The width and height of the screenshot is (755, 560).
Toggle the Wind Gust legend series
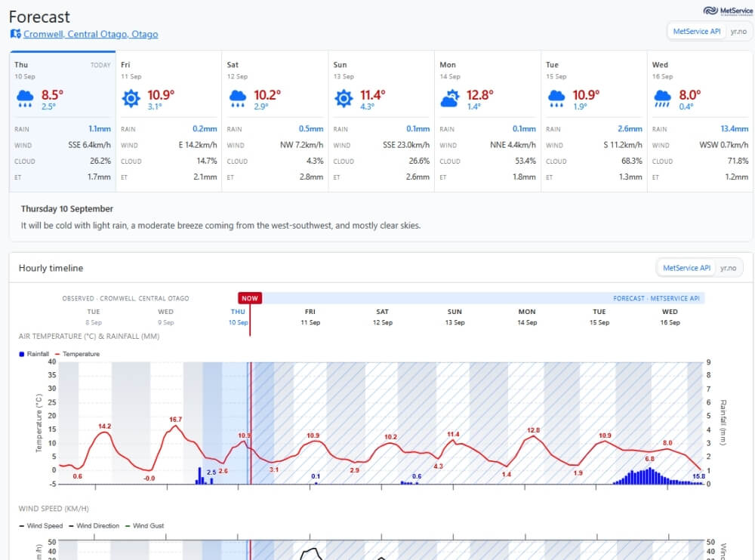[144, 526]
